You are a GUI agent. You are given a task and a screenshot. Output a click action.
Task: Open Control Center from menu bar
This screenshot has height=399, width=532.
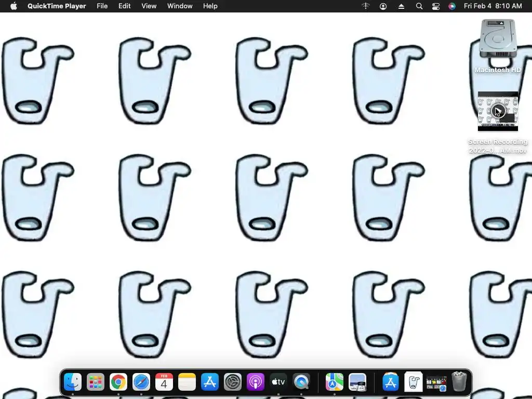pyautogui.click(x=436, y=6)
